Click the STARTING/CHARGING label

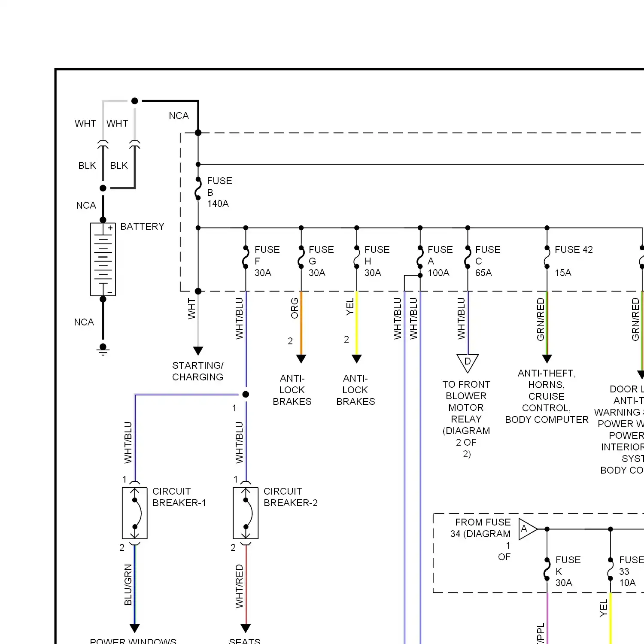coord(198,371)
